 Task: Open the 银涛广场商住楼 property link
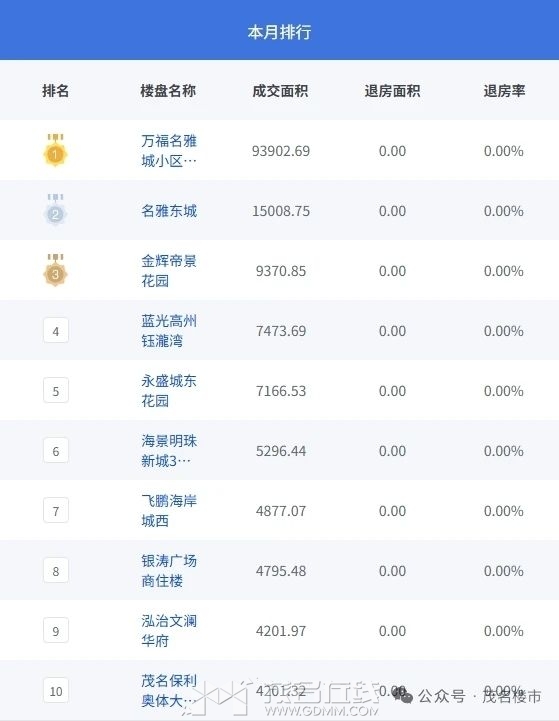click(x=169, y=571)
